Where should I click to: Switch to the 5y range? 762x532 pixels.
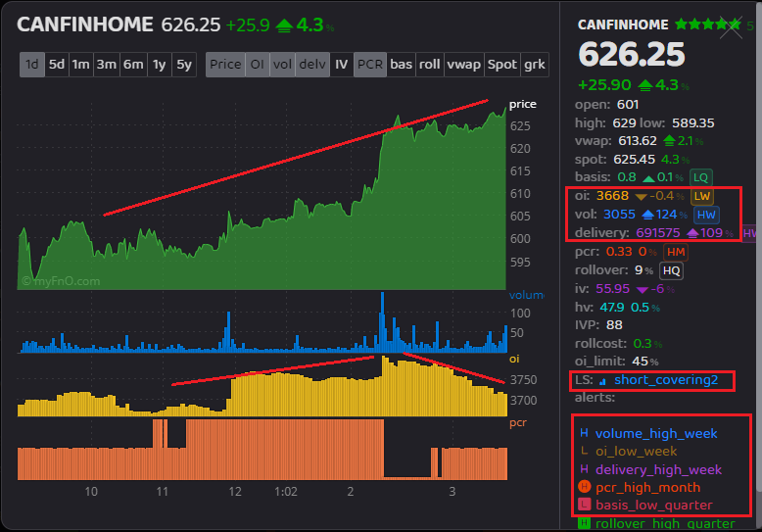pyautogui.click(x=184, y=65)
